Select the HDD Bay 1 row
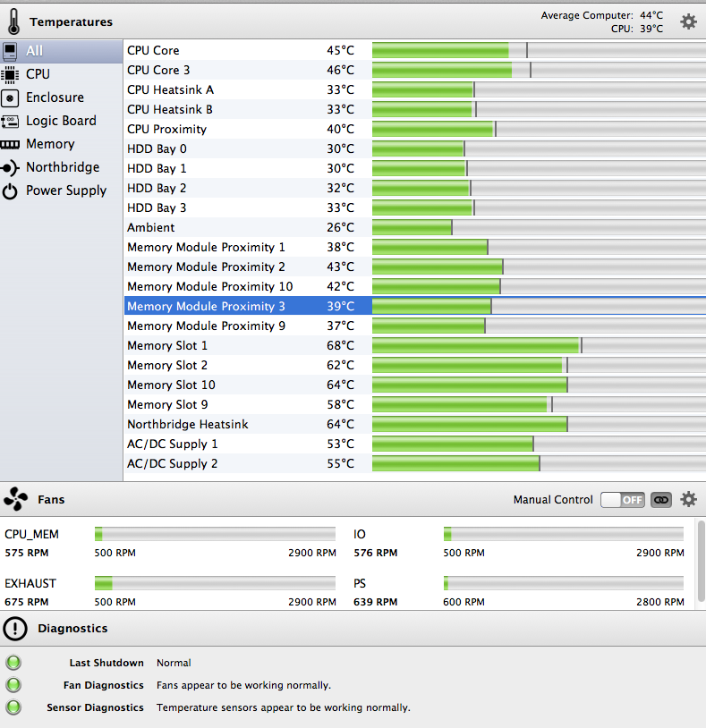This screenshot has height=728, width=706. [415, 168]
